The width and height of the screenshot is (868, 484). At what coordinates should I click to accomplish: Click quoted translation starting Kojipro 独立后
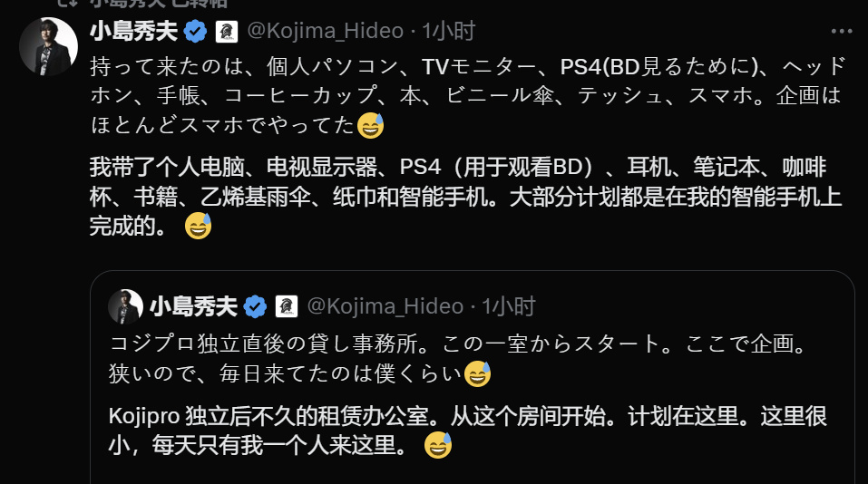468,431
